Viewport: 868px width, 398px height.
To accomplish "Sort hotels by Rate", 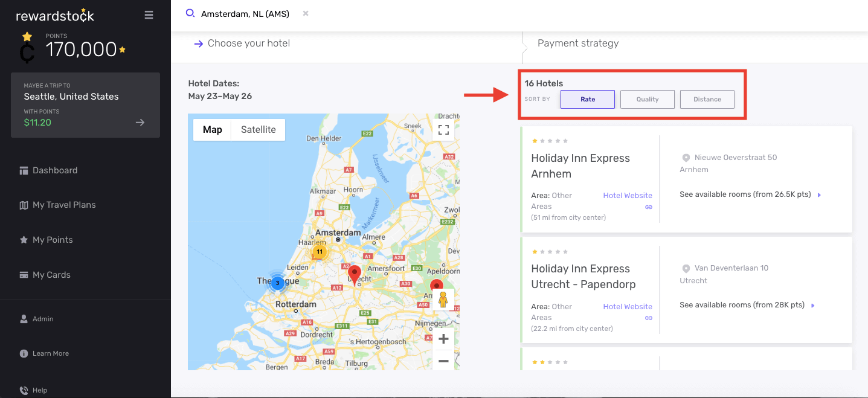I will [x=588, y=99].
